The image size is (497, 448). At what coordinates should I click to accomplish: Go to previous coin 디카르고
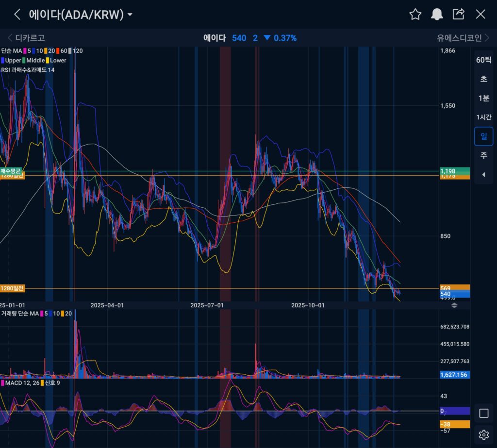pyautogui.click(x=26, y=38)
